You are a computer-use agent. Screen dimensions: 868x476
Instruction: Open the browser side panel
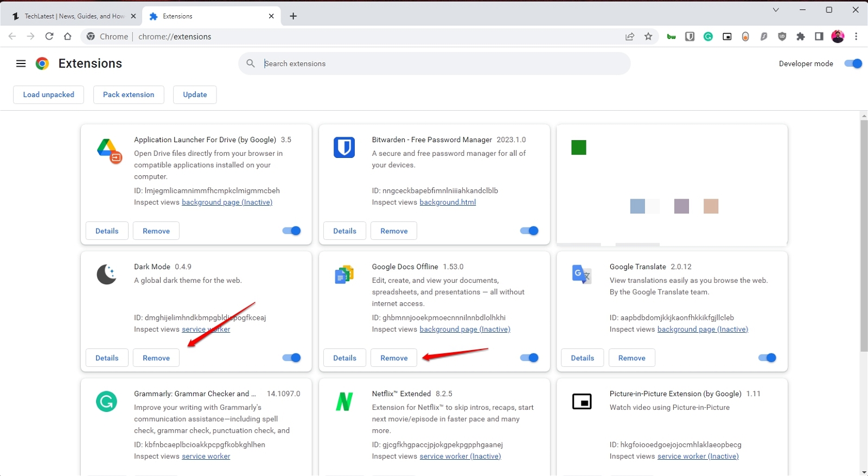[x=819, y=37]
